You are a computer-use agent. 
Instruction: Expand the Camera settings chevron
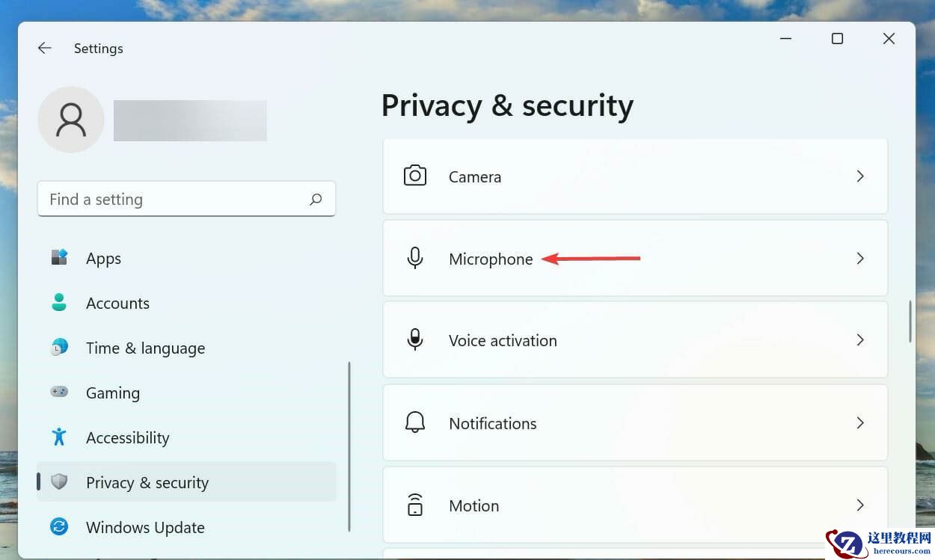point(860,176)
